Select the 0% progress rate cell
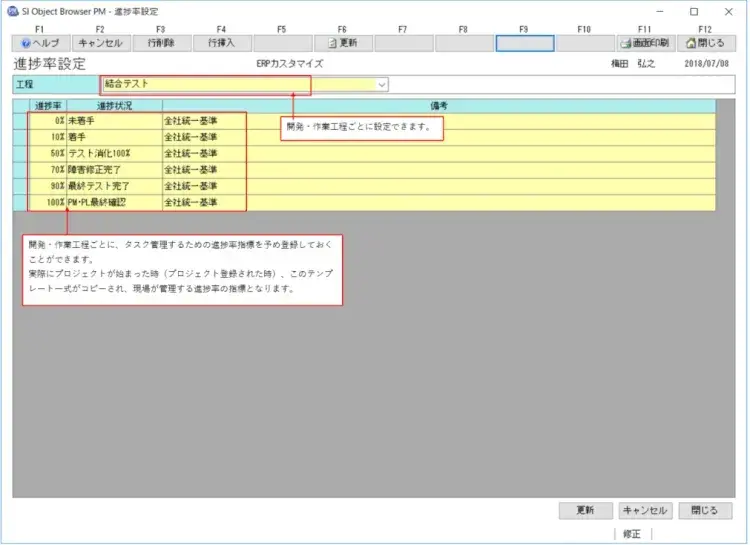The width and height of the screenshot is (750, 545). pos(48,121)
